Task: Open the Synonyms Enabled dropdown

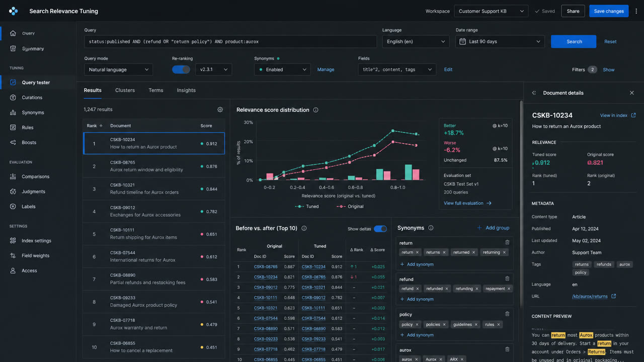Action: click(282, 69)
